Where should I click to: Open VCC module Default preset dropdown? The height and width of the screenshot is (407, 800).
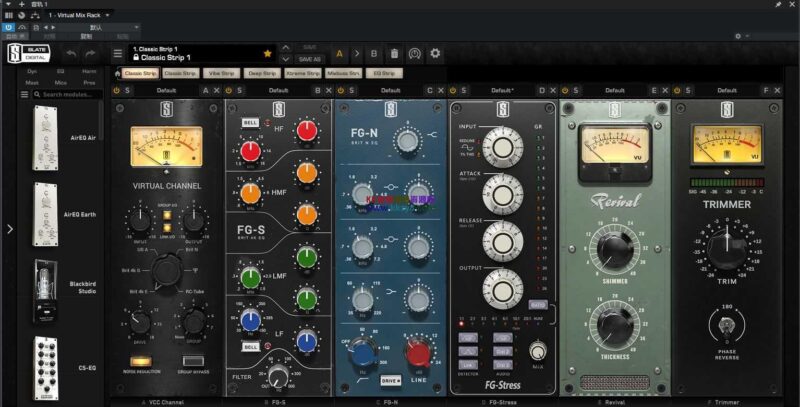[166, 90]
